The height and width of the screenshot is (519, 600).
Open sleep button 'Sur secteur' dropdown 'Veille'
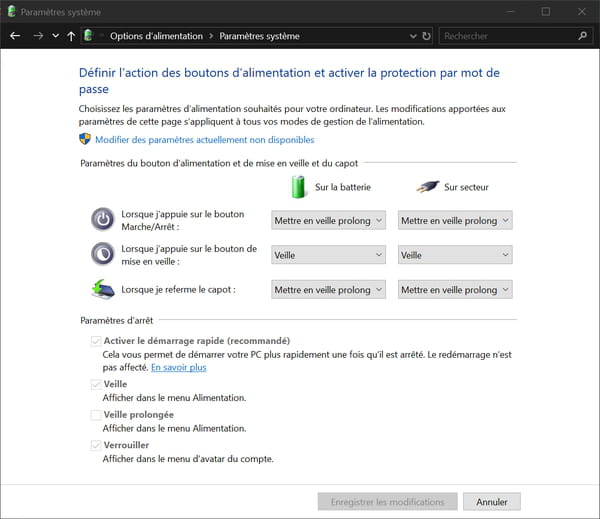point(455,255)
